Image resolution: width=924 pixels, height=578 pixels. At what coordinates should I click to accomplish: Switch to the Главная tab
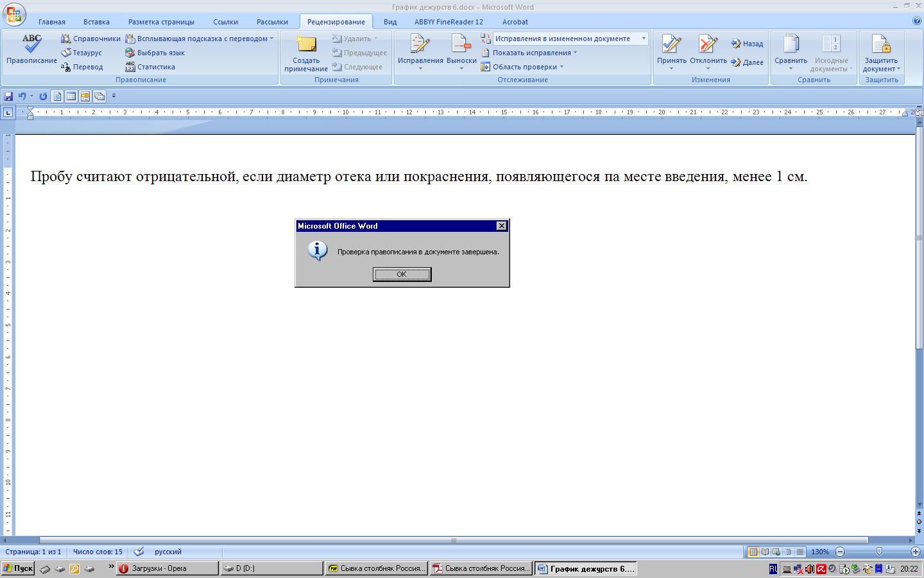pyautogui.click(x=52, y=21)
